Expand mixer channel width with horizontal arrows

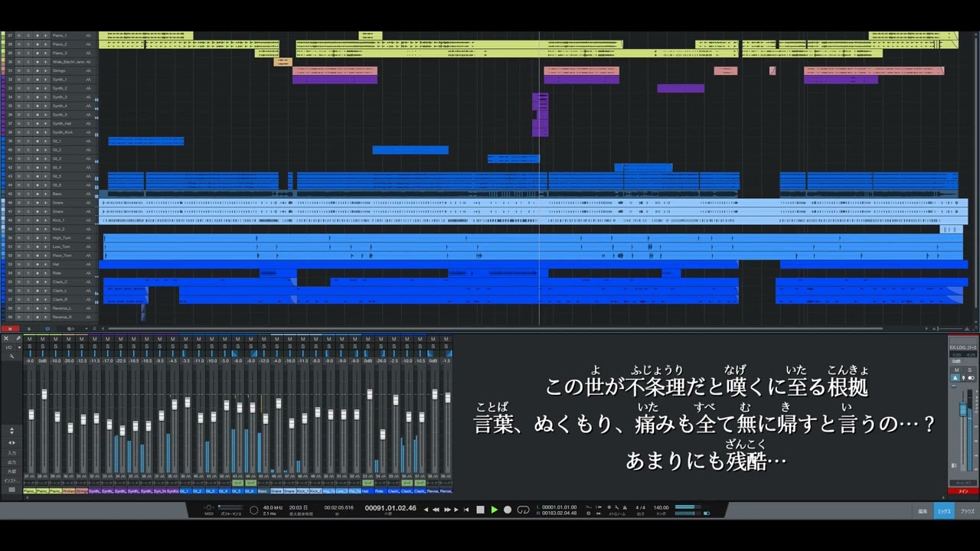11,442
